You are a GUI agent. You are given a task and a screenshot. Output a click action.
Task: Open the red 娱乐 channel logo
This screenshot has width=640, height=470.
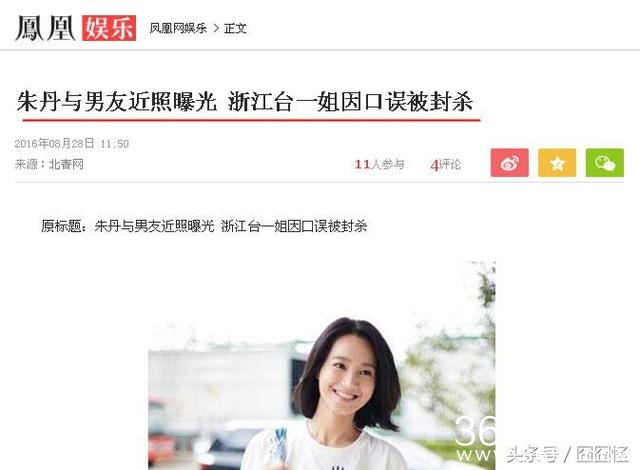coord(109,28)
